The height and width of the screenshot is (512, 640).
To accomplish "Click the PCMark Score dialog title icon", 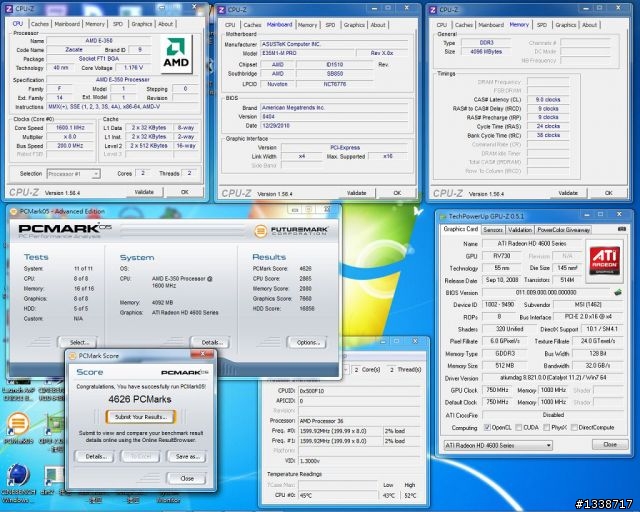I will tap(73, 356).
